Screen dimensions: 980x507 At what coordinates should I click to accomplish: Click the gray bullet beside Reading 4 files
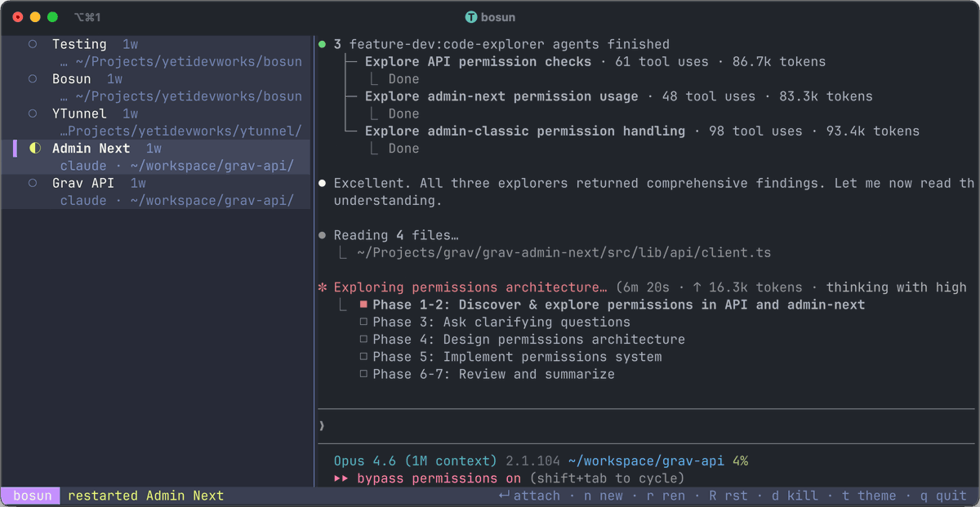point(323,235)
